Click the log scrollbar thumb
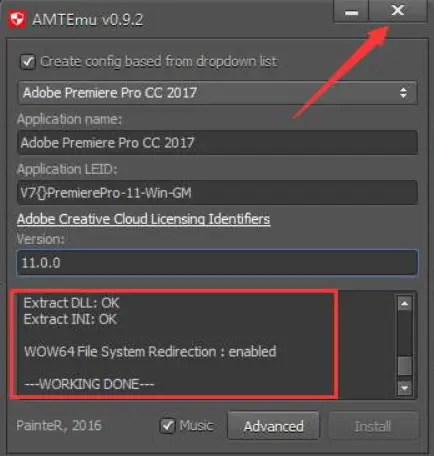434x456 pixels. (405, 366)
